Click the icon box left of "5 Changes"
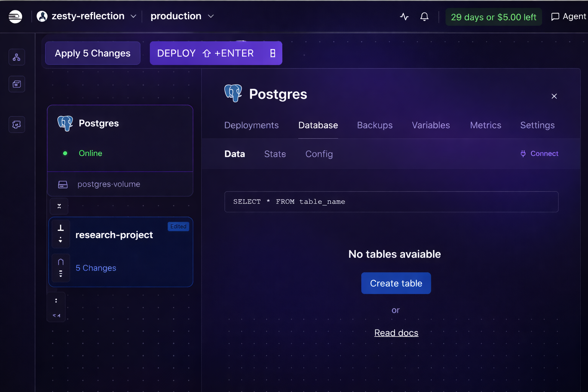Screen dimensions: 588x392 coord(60,268)
